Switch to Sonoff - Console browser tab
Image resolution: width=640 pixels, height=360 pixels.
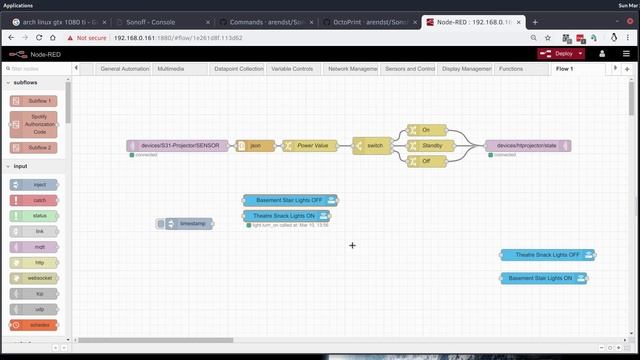click(x=162, y=22)
